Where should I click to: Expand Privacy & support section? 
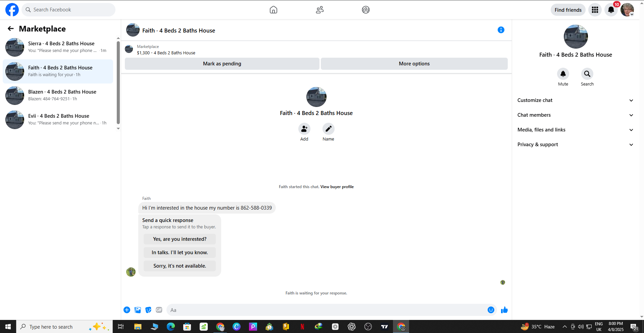tap(576, 145)
